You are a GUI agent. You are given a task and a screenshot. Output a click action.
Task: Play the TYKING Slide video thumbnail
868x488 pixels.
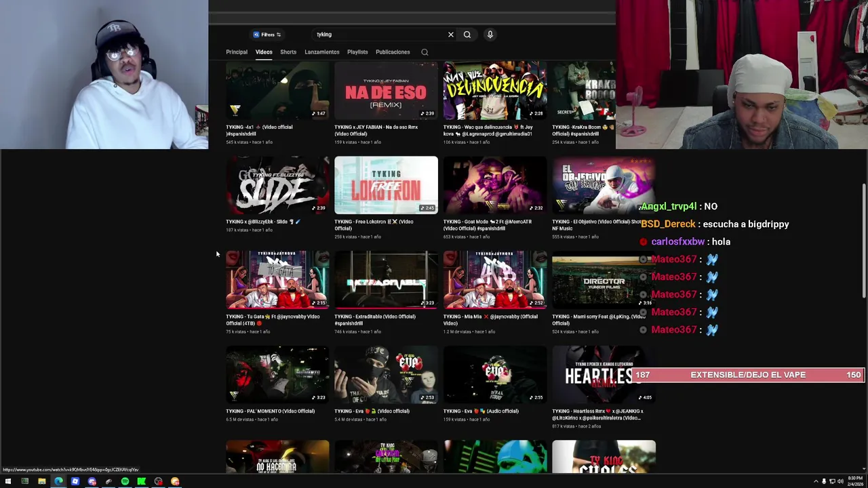[277, 185]
